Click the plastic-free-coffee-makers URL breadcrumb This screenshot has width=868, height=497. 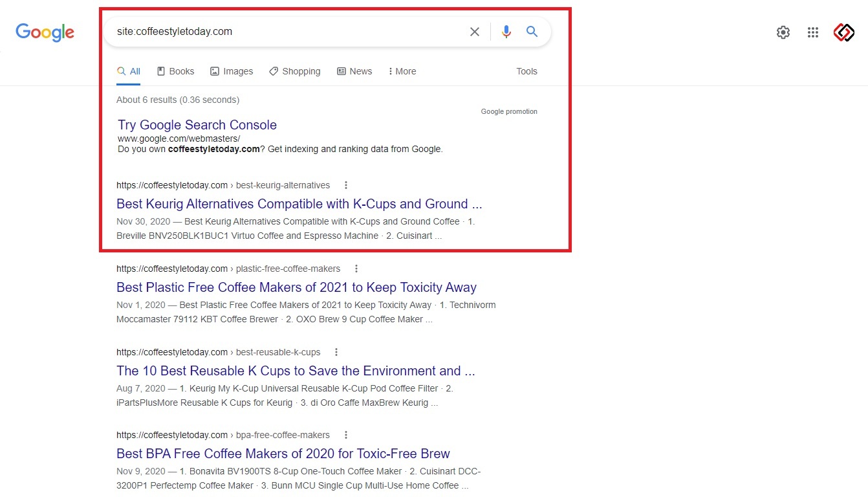pyautogui.click(x=228, y=269)
